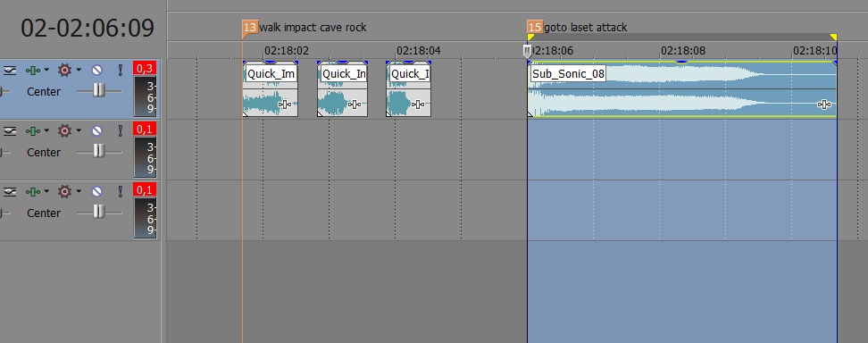Viewport: 868px width, 343px height.
Task: Expand Track FX dropdown arrow on first track
Action: 46,70
